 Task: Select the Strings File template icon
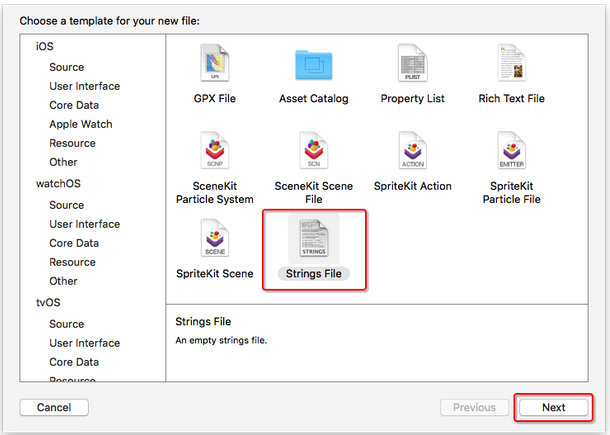pyautogui.click(x=313, y=240)
